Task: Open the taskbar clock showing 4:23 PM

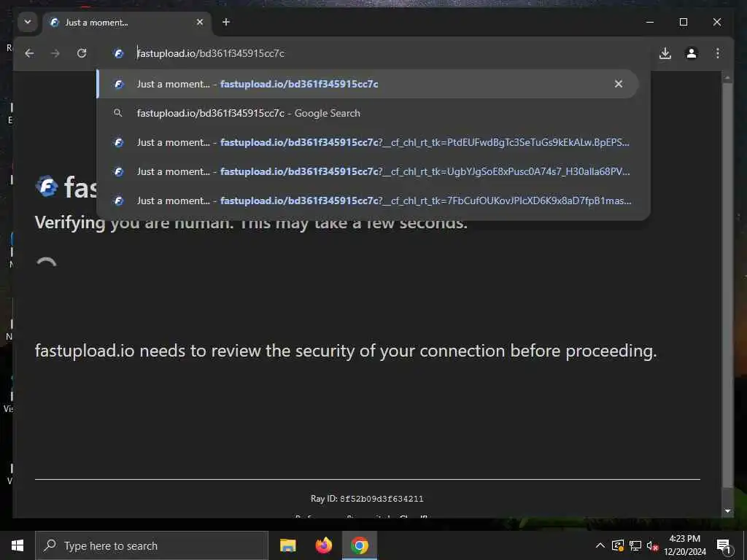Action: point(685,545)
